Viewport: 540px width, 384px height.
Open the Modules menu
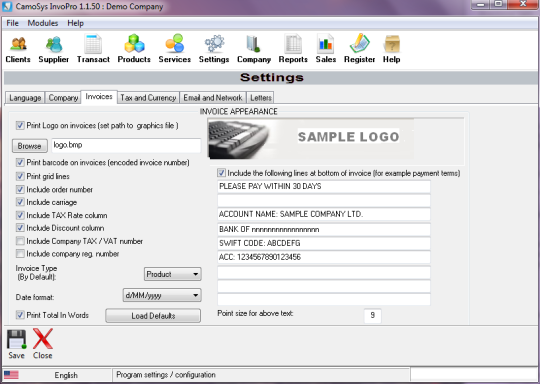click(x=43, y=23)
